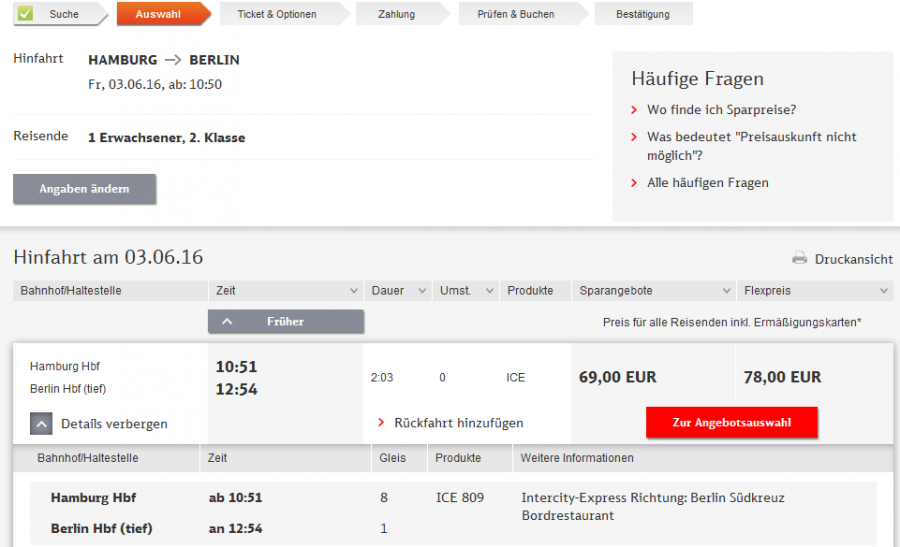The width and height of the screenshot is (900, 547).
Task: Open Alle häufigen Fragen link
Action: pyautogui.click(x=708, y=183)
